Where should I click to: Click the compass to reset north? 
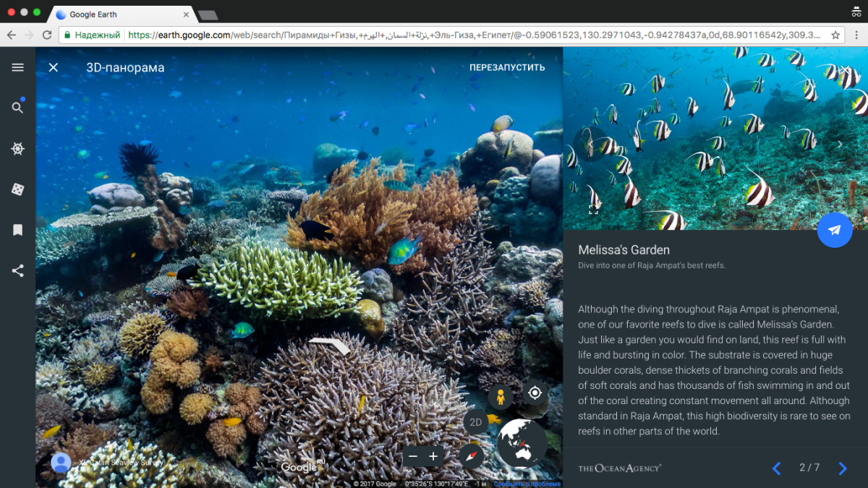click(471, 455)
